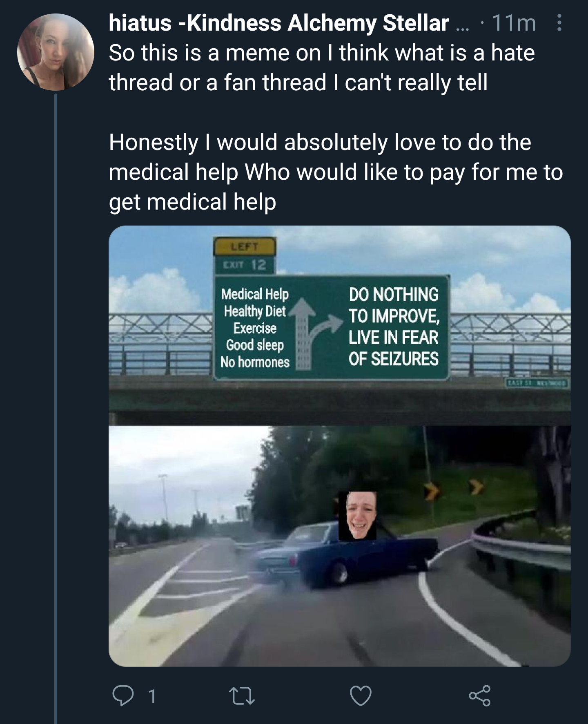Retweet this post
This screenshot has height=724, width=588.
pyautogui.click(x=242, y=696)
